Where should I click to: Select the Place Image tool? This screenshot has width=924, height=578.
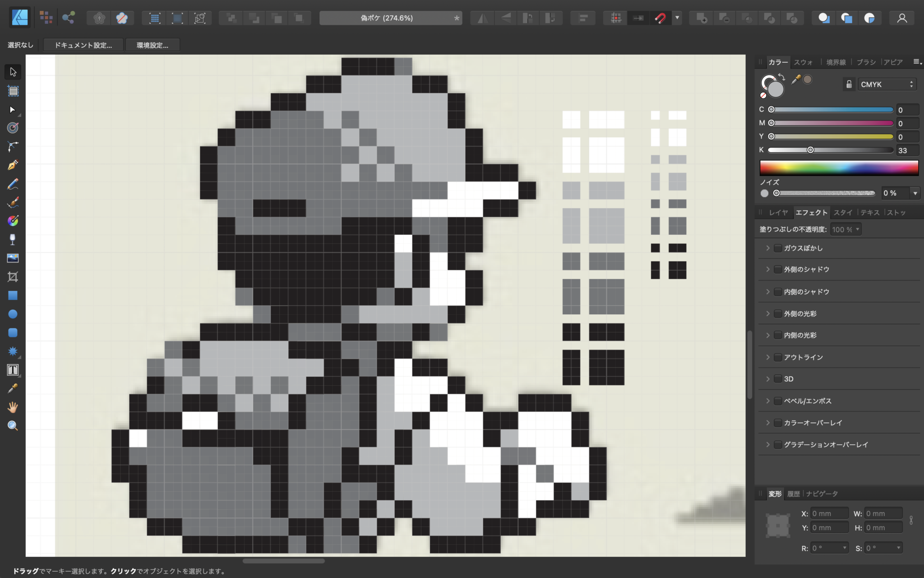13,258
